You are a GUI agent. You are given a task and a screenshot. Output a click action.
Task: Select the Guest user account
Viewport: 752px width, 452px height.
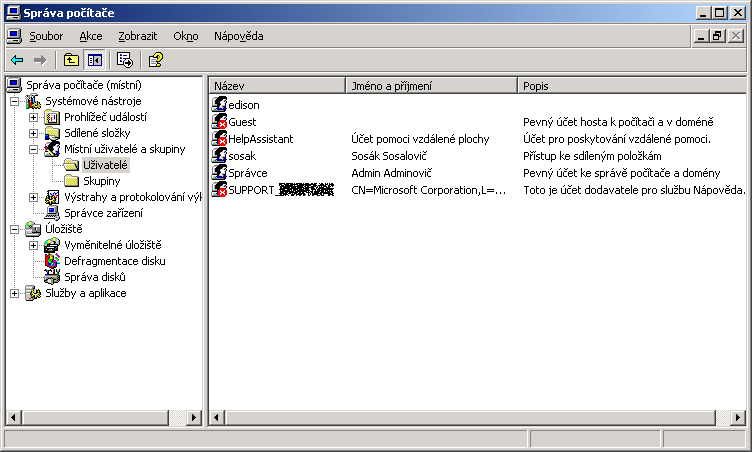point(242,121)
